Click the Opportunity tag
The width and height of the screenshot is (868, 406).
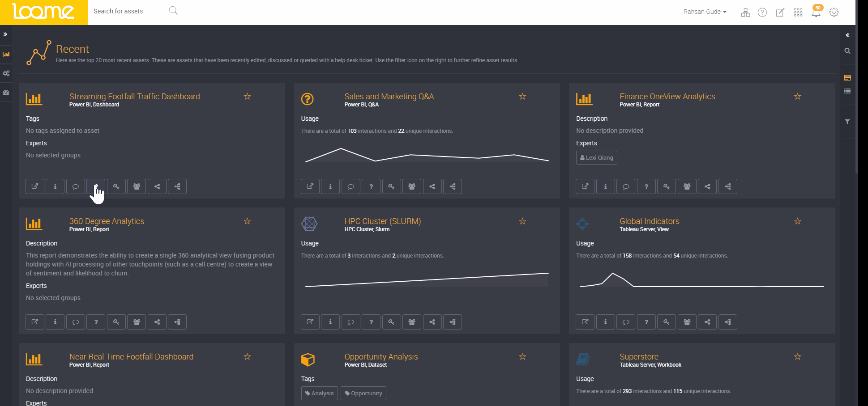[363, 393]
